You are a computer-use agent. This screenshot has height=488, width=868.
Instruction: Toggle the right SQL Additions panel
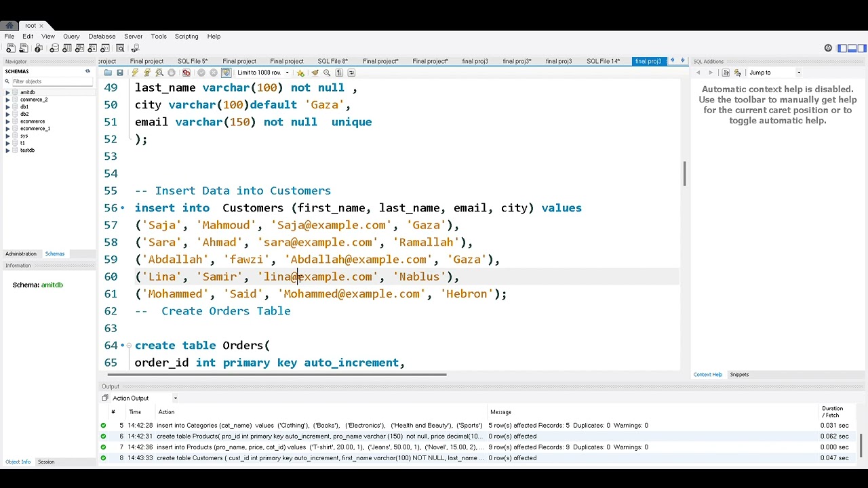pos(862,48)
